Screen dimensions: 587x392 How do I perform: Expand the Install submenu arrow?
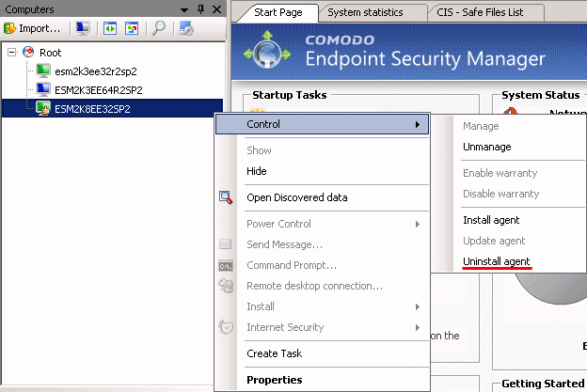pyautogui.click(x=418, y=306)
